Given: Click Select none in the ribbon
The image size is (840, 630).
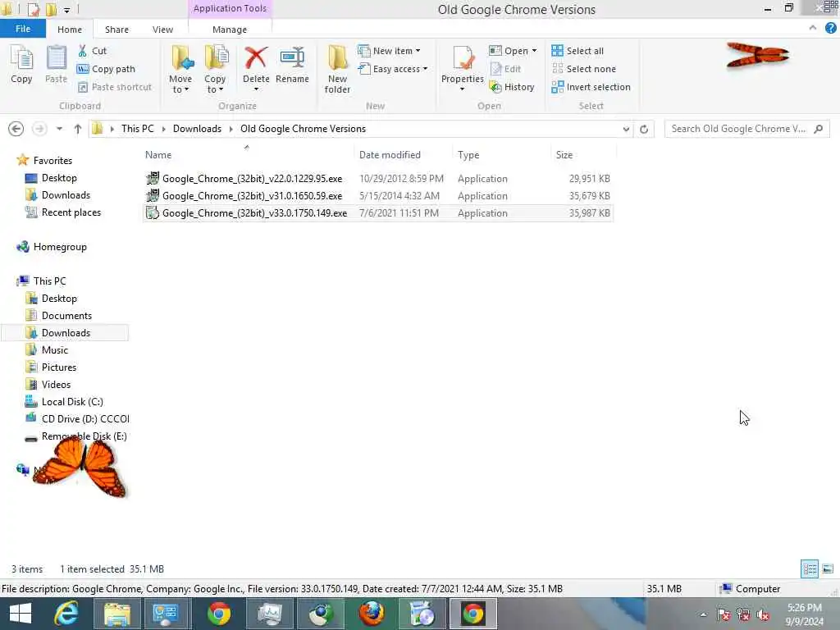Looking at the screenshot, I should (x=584, y=69).
